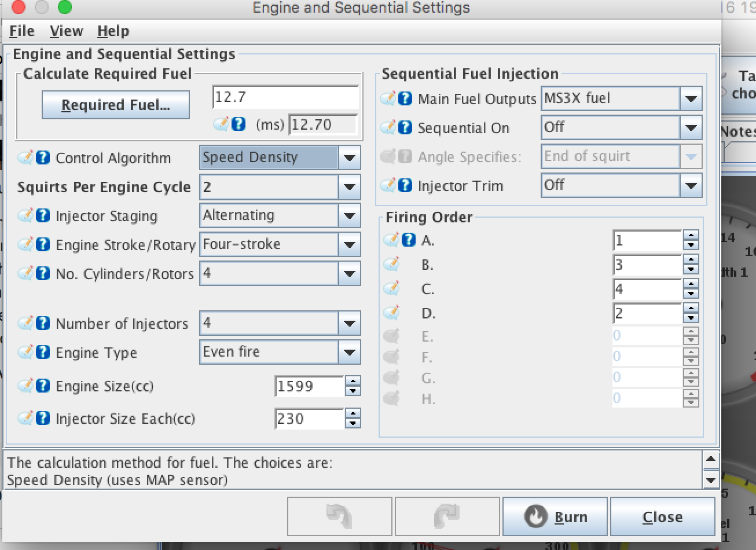Image resolution: width=756 pixels, height=550 pixels.
Task: Increment Firing Order A spinner up
Action: click(x=691, y=235)
